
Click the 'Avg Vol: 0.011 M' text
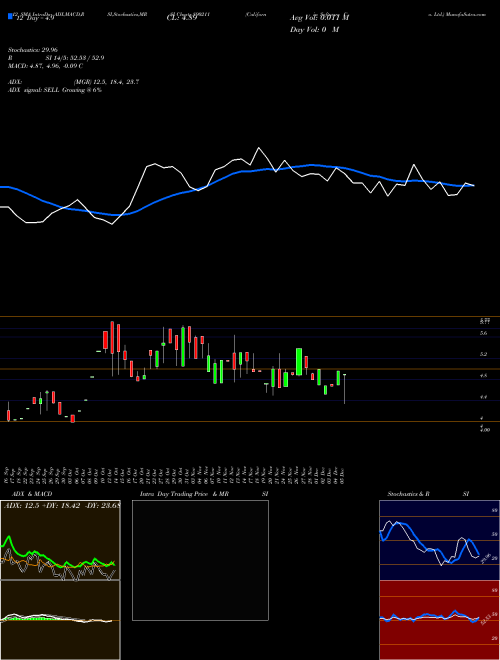coord(319,18)
